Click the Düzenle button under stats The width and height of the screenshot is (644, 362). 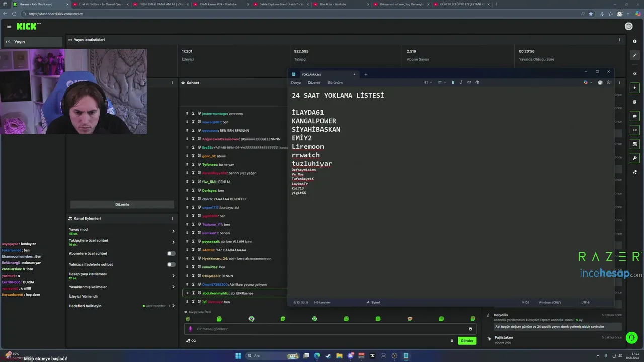pos(122,204)
